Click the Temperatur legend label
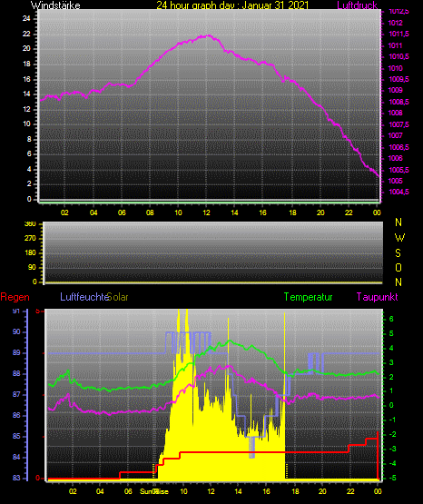 pyautogui.click(x=308, y=297)
